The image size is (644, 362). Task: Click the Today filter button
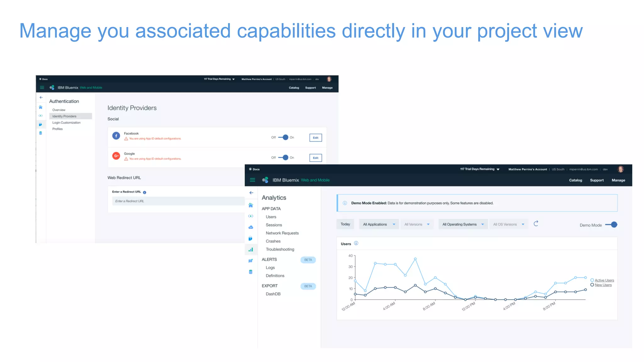click(345, 224)
